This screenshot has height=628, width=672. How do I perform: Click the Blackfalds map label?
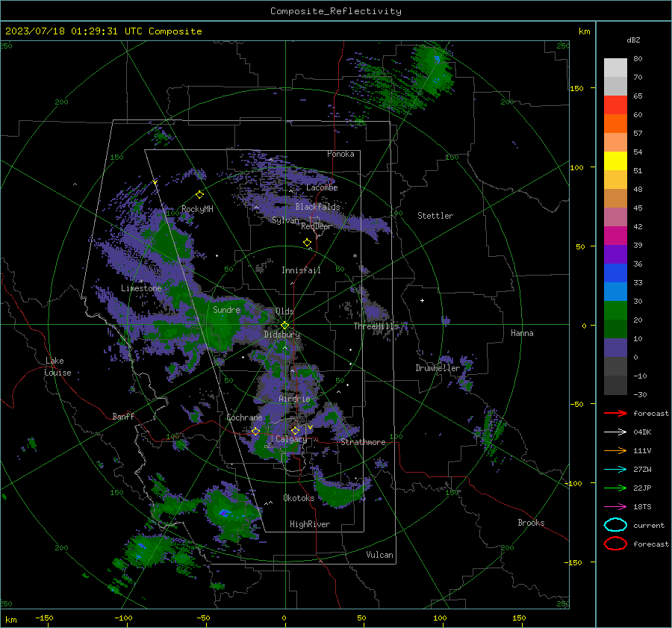317,207
